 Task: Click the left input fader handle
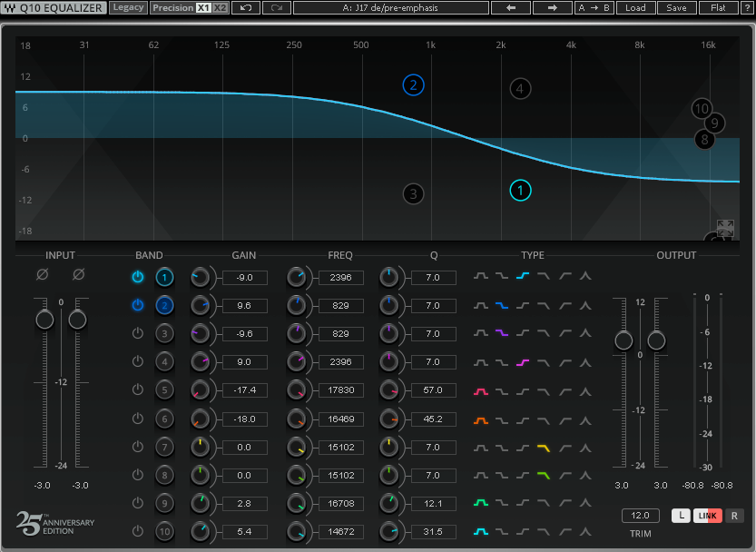pos(44,320)
